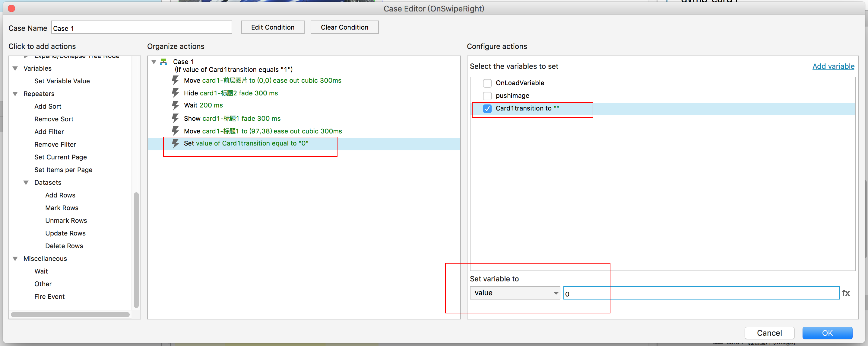This screenshot has height=346, width=868.
Task: Click lightning icon beside Wait 200 ms
Action: click(x=175, y=105)
